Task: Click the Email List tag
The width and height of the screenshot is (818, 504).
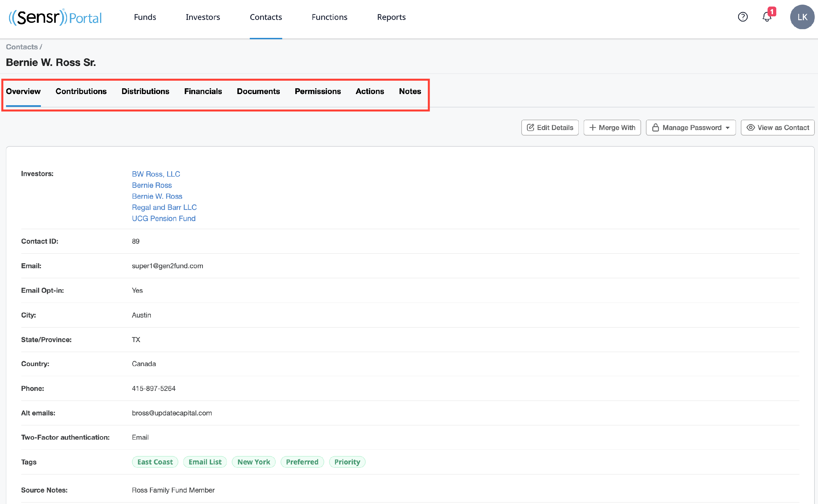Action: click(205, 462)
